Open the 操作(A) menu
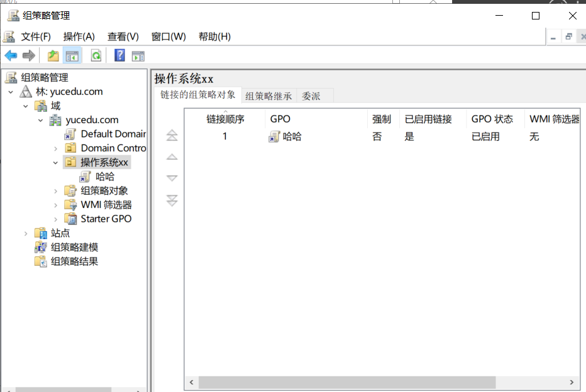 pyautogui.click(x=79, y=36)
